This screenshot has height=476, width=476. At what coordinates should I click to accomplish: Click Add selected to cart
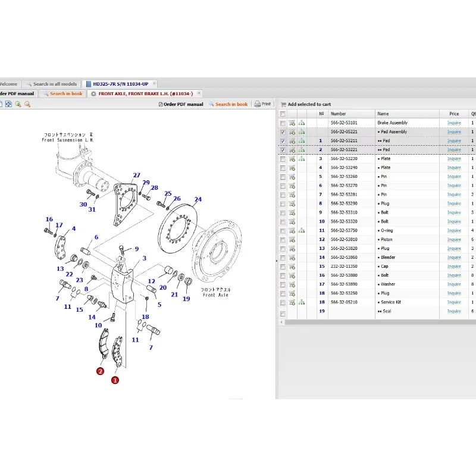tap(306, 104)
